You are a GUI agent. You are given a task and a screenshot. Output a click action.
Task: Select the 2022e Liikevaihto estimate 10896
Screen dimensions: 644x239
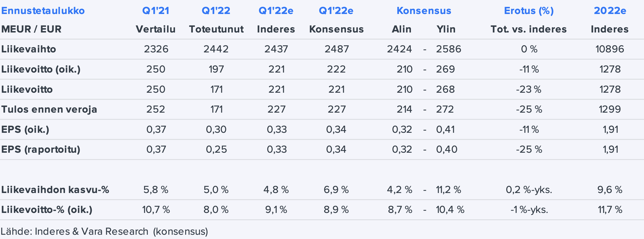pos(610,49)
